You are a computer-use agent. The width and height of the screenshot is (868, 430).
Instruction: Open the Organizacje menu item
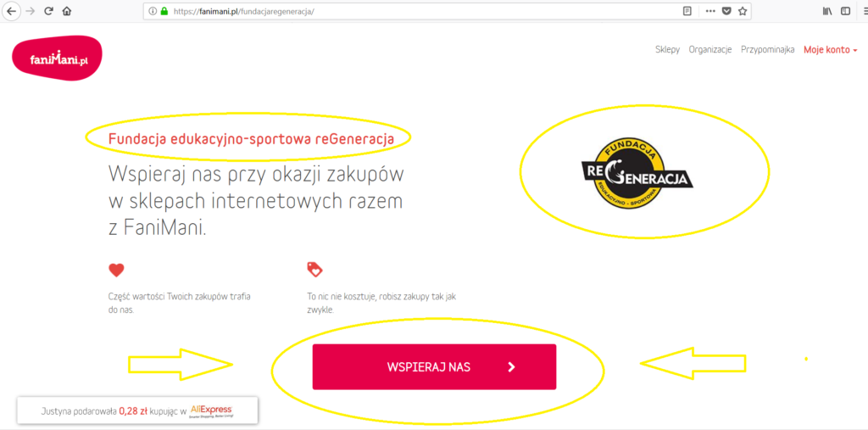coord(710,49)
